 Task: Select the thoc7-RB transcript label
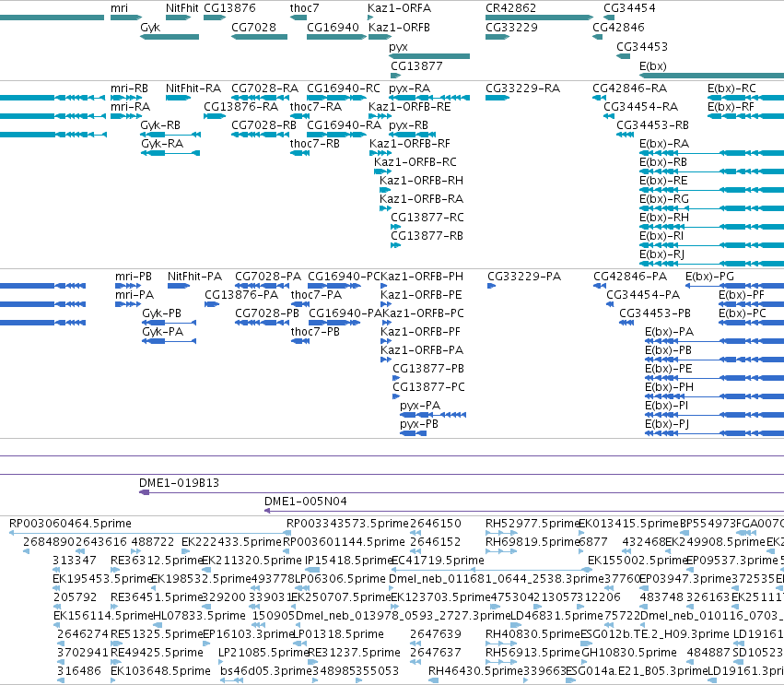315,144
